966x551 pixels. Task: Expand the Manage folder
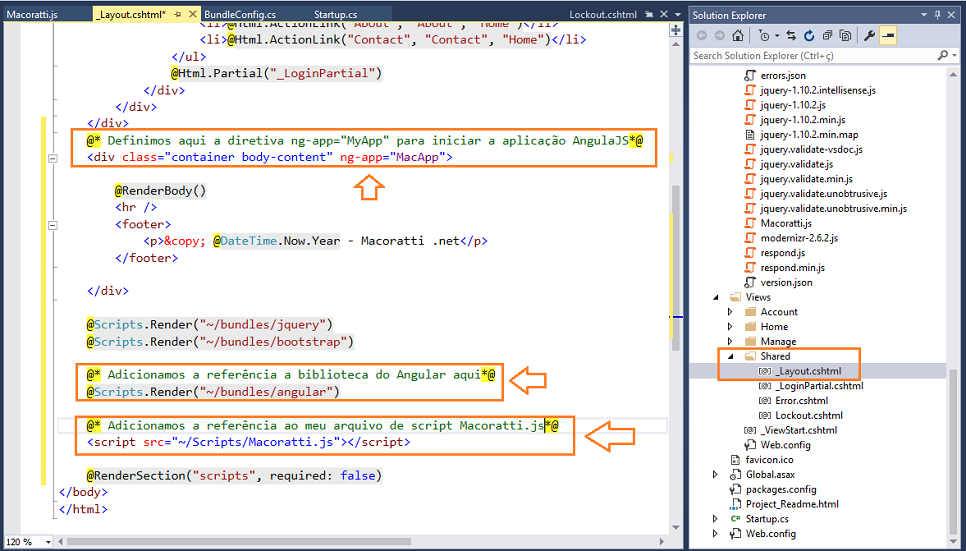tap(731, 341)
